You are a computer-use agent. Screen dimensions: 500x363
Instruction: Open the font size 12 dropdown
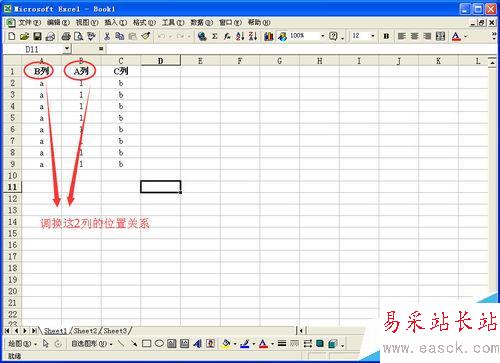(x=373, y=36)
